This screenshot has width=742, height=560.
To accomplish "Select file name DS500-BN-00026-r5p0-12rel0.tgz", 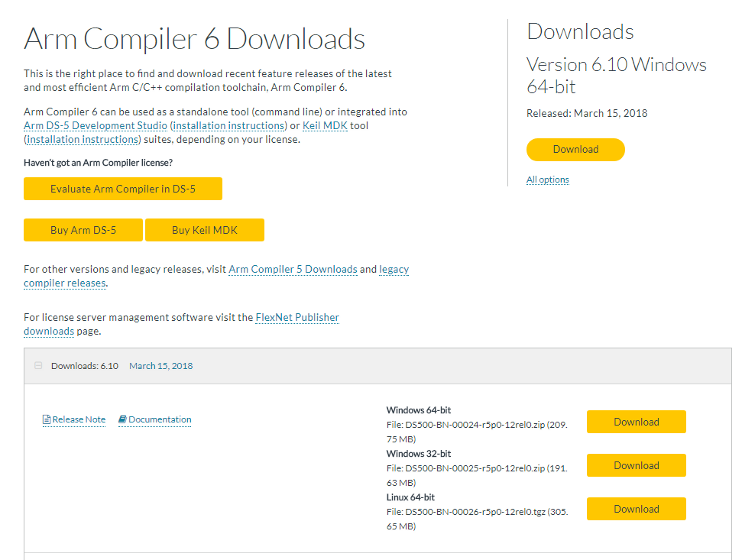I will point(475,512).
